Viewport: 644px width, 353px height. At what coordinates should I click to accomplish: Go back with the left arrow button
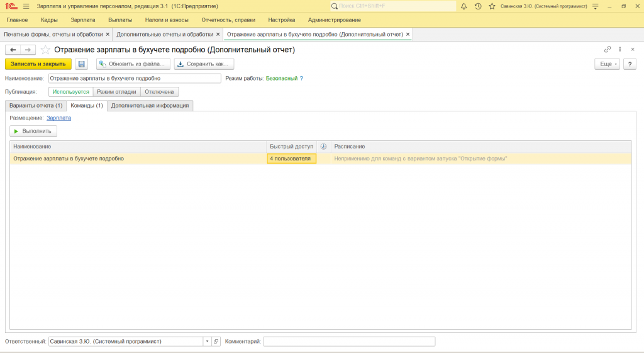[13, 50]
